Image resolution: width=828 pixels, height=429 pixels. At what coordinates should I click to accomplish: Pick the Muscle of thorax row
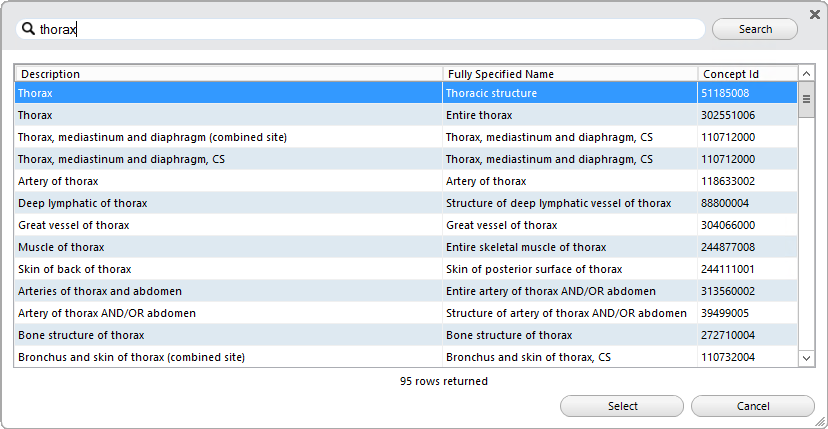[406, 247]
